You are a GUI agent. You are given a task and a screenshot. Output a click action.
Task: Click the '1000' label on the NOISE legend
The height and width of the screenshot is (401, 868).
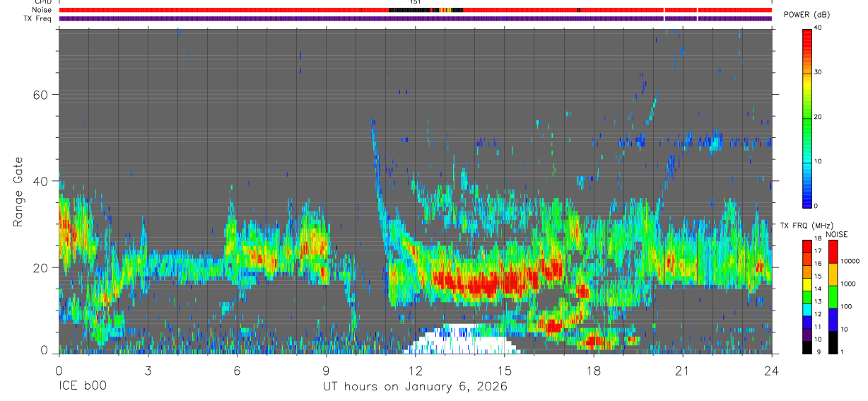click(849, 284)
